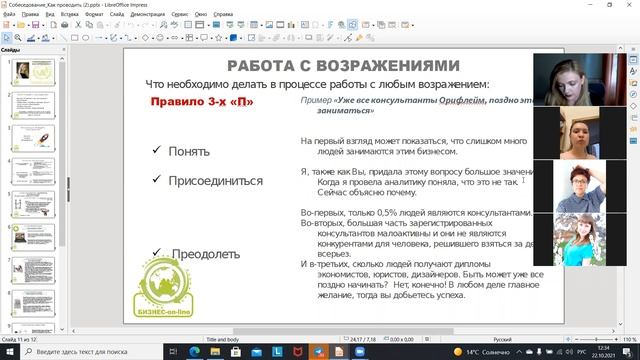The image size is (640, 360).
Task: Click the Open folder icon in toolbar
Action: coord(20,25)
